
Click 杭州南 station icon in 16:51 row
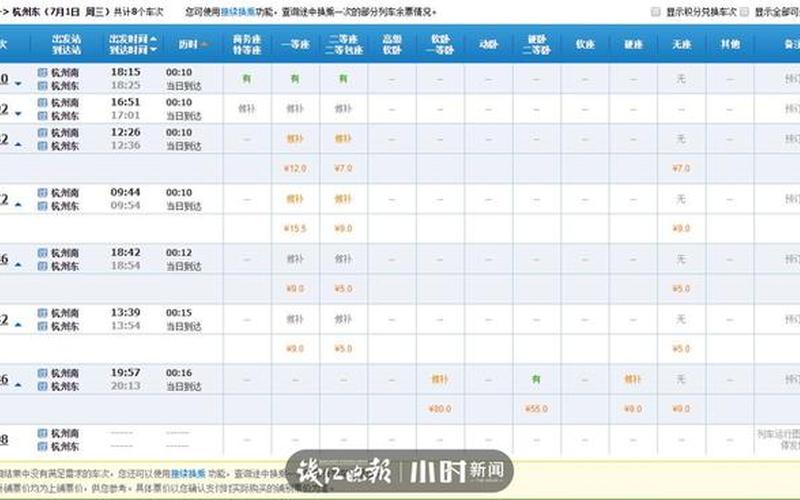pyautogui.click(x=42, y=103)
